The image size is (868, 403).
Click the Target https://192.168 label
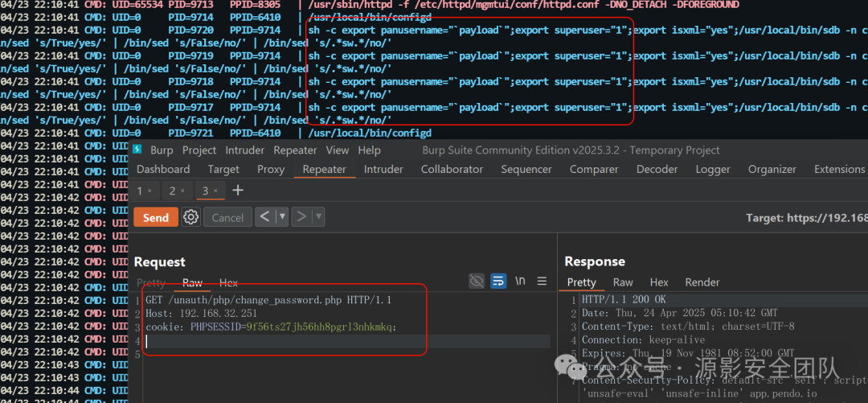point(807,218)
